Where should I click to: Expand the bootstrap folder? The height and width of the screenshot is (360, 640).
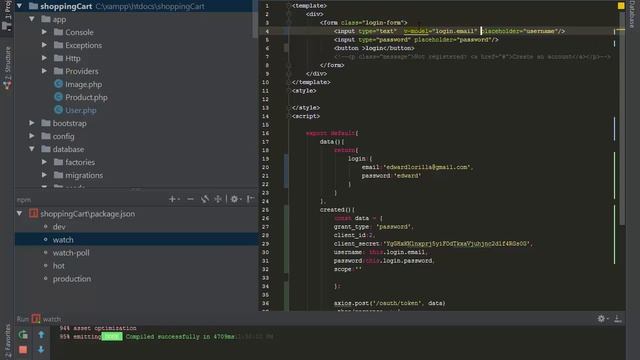point(32,123)
